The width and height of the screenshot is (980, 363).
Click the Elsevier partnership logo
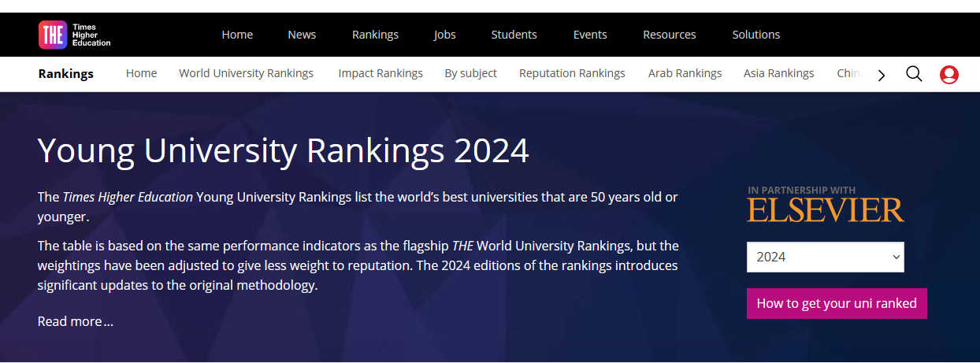pyautogui.click(x=826, y=205)
